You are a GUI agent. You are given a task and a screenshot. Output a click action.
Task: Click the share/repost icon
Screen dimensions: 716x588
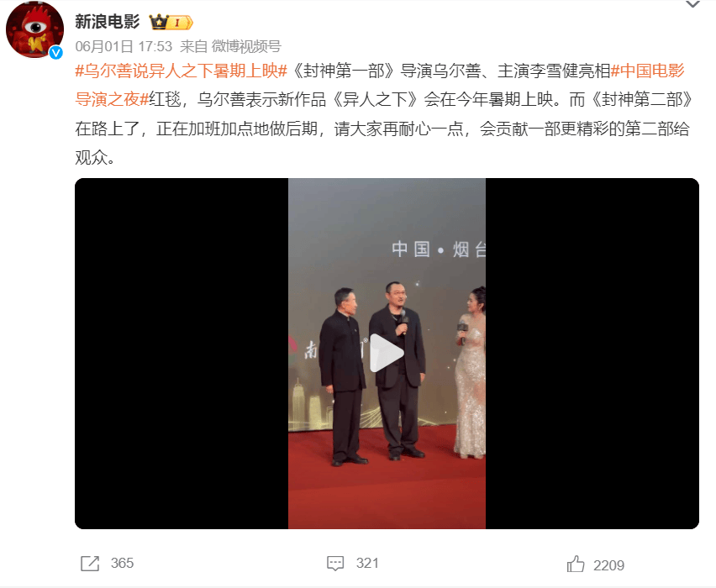click(90, 564)
